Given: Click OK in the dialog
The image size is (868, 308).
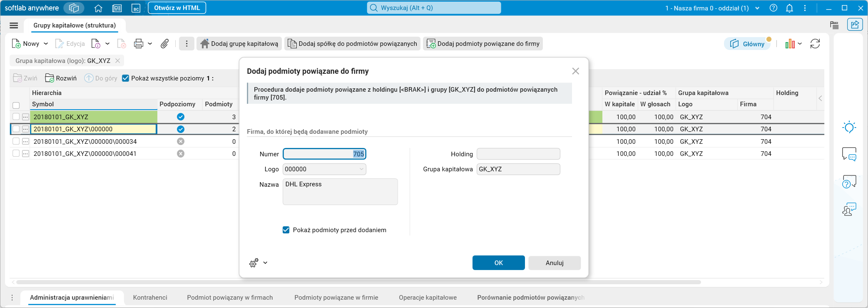Looking at the screenshot, I should pyautogui.click(x=499, y=263).
